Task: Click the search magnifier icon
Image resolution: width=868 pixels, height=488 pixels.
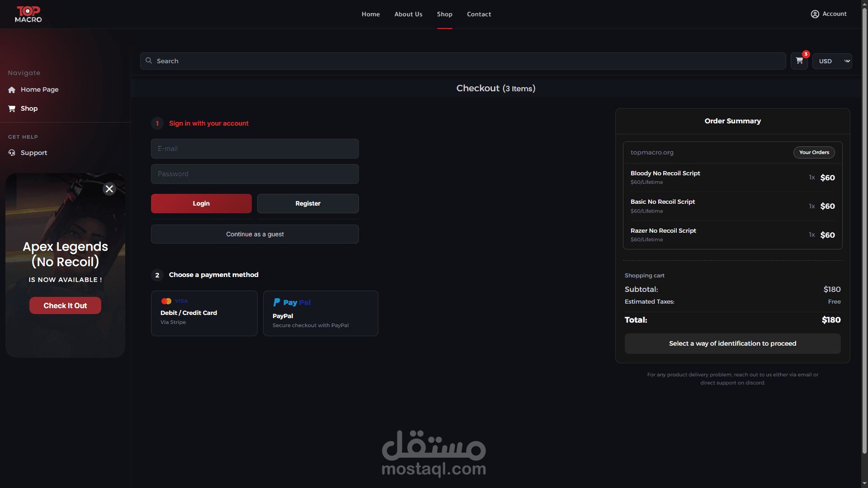Action: (x=149, y=61)
